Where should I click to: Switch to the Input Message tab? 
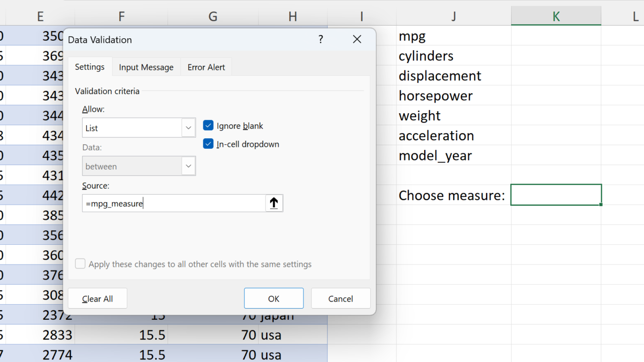click(x=146, y=67)
